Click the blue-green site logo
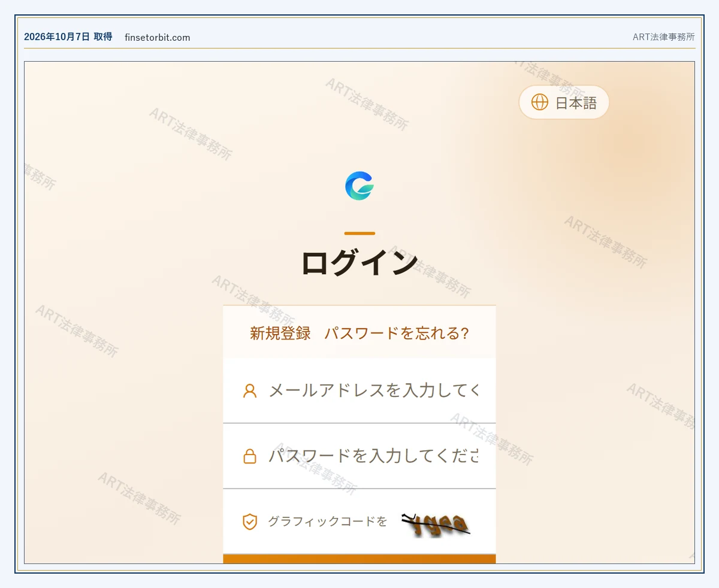Image resolution: width=719 pixels, height=588 pixels. pos(359,186)
